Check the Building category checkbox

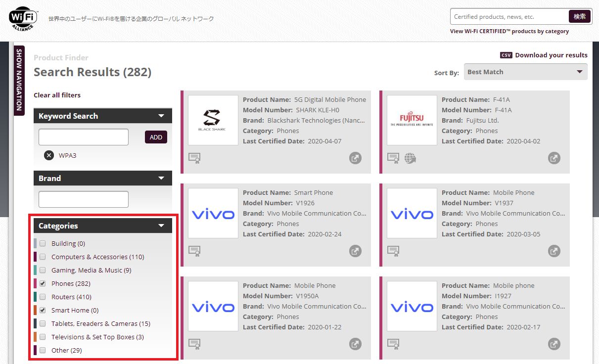[43, 243]
